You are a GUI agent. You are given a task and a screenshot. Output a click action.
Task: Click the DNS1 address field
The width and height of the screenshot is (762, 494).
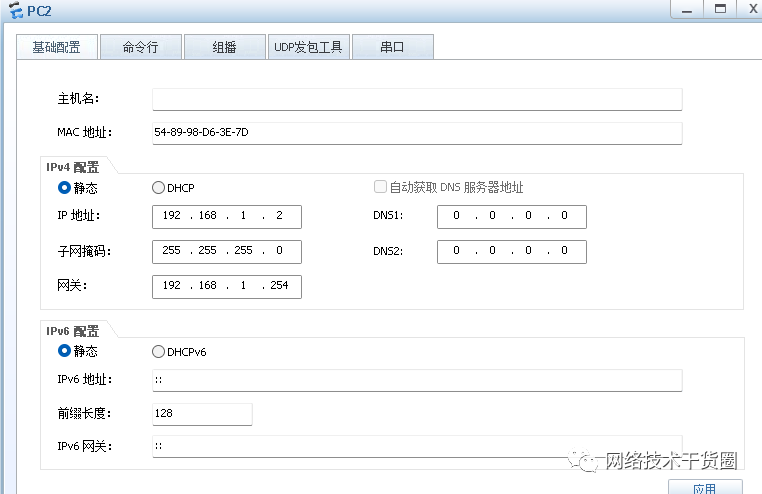pos(512,217)
